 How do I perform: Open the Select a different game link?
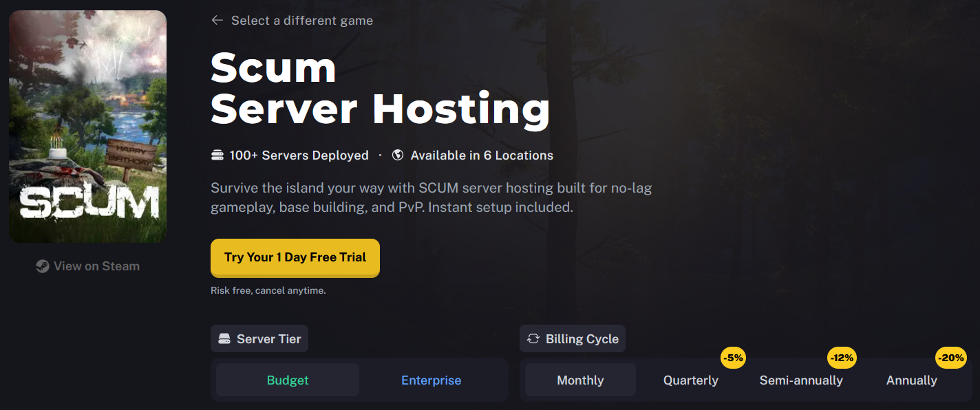[x=302, y=21]
